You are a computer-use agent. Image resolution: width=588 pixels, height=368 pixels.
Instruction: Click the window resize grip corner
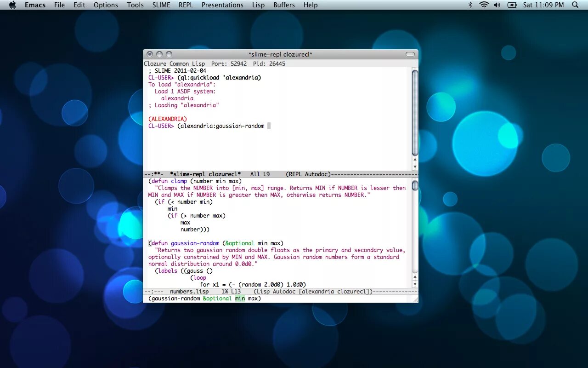[415, 299]
